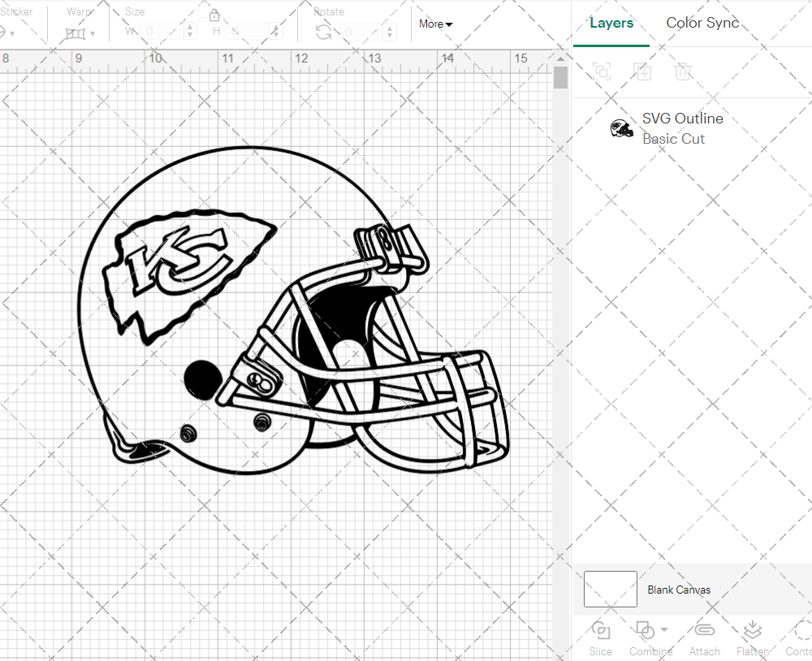The image size is (812, 661).
Task: Click the Combine tool icon
Action: (x=646, y=630)
